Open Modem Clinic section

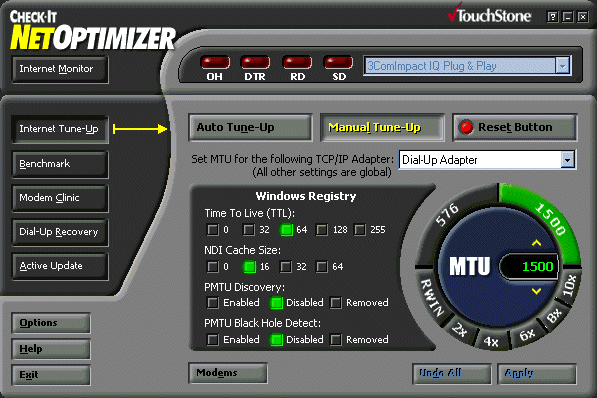tap(60, 198)
